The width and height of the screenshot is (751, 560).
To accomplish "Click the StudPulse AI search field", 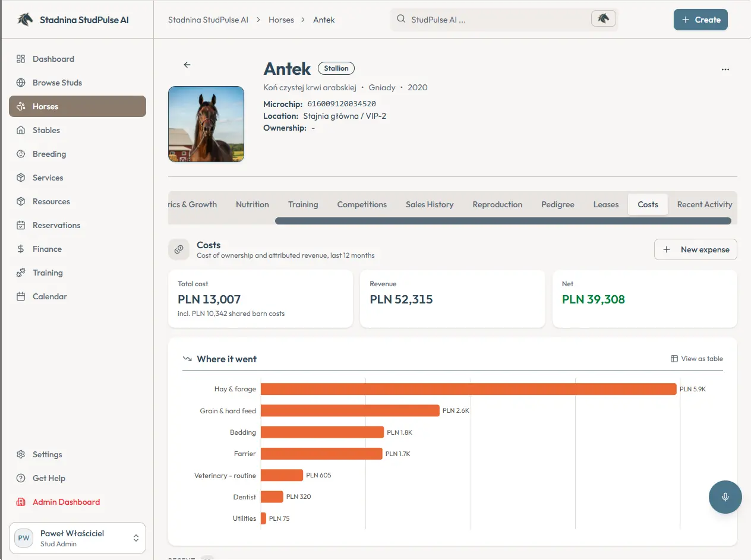I will click(x=504, y=19).
